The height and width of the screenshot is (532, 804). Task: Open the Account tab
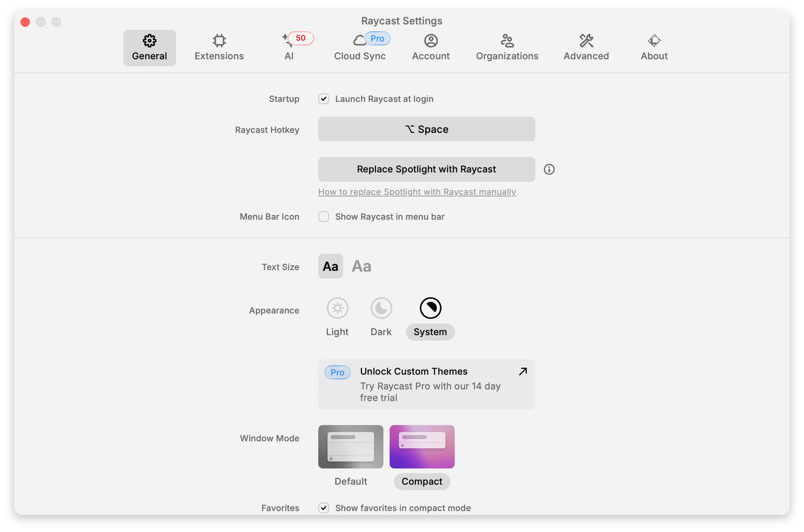click(431, 48)
